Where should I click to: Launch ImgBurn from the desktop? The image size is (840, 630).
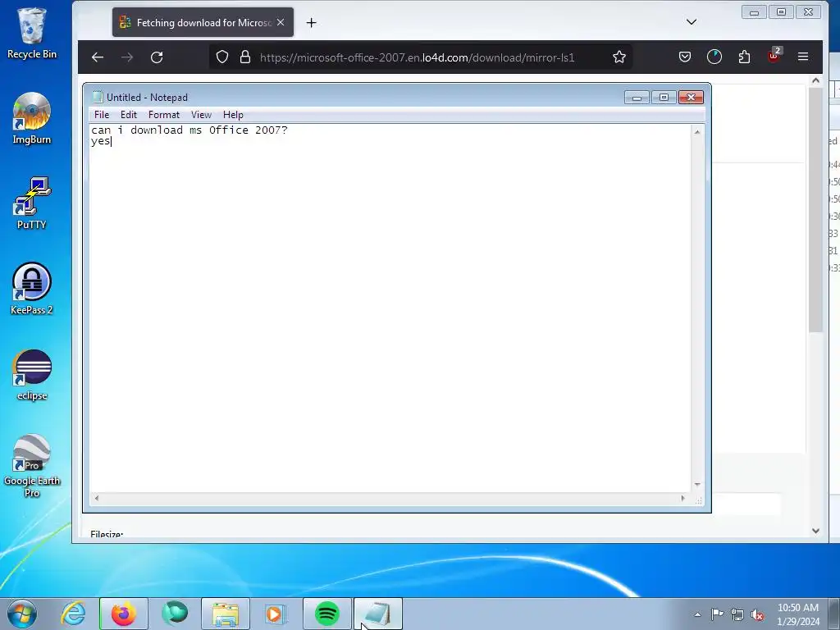[32, 118]
